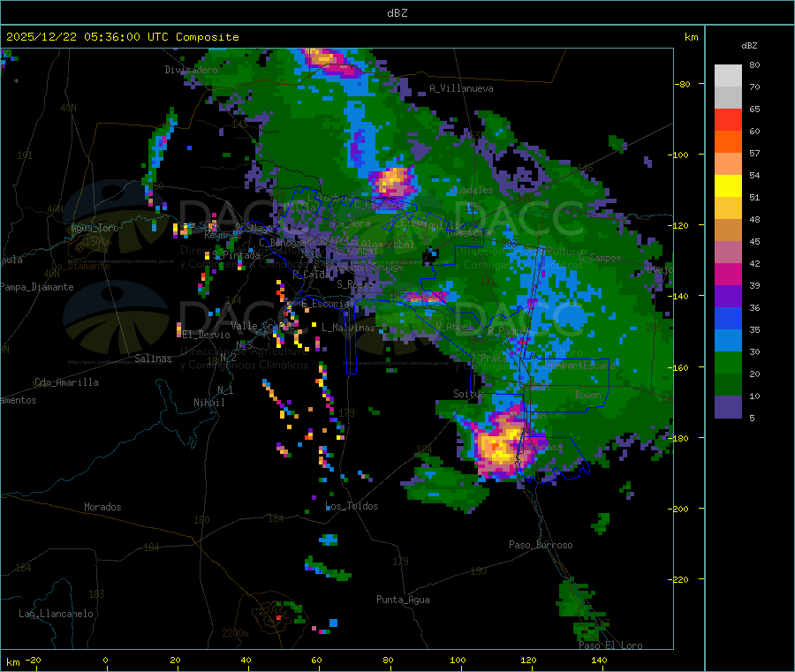This screenshot has width=795, height=672.
Task: Click the L_Malvinas place label
Action: [x=348, y=328]
